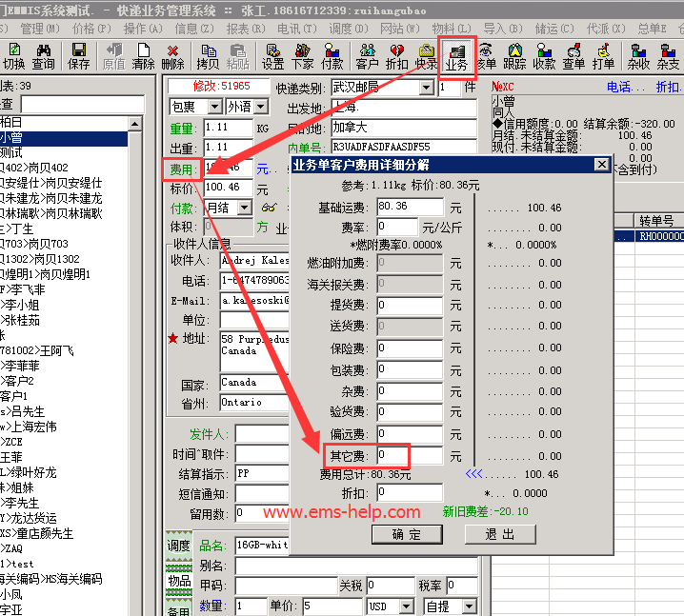Open the 价格(P) menu
Image resolution: width=684 pixels, height=616 pixels.
point(91,29)
